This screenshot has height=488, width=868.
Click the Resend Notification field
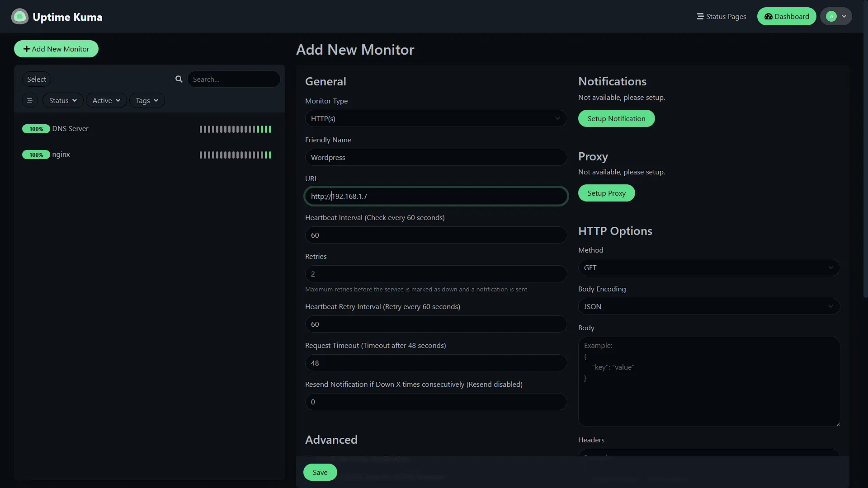pos(436,402)
